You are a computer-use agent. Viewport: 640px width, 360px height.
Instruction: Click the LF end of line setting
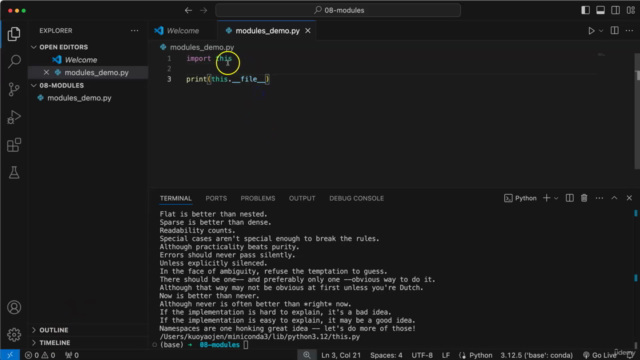click(x=446, y=355)
